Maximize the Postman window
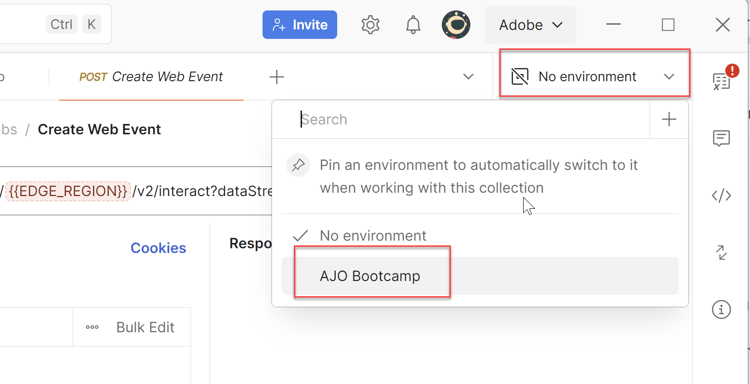This screenshot has width=750, height=384. 668,25
